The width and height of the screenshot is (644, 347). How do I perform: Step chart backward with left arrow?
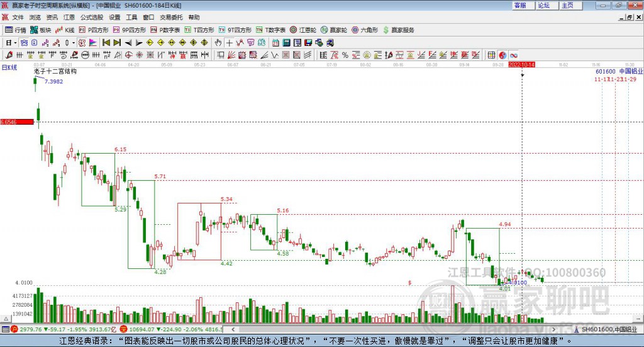128,43
